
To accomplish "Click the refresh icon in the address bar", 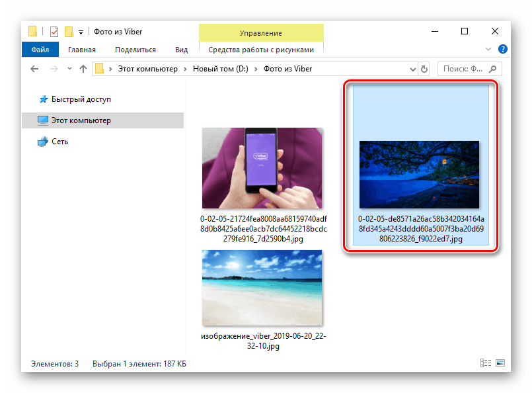I will coord(424,68).
